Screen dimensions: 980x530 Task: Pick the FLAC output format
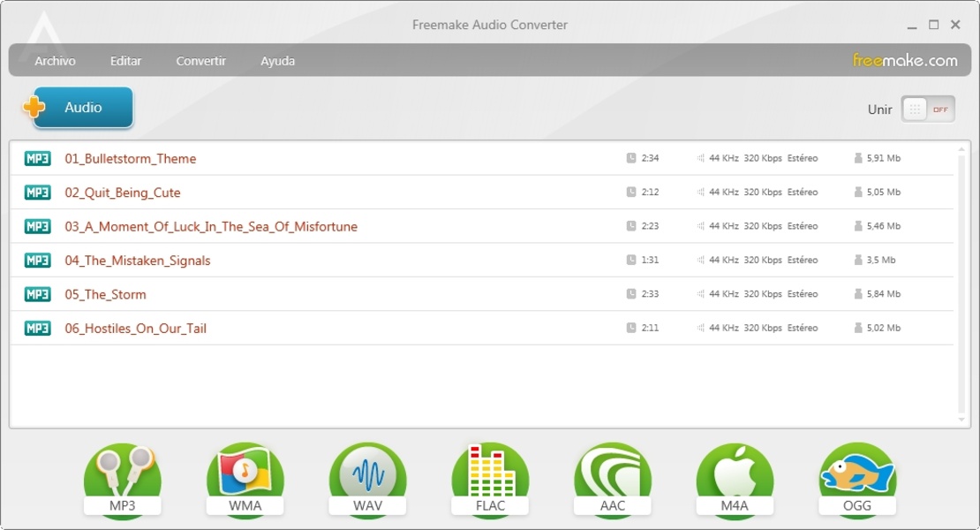coord(490,481)
